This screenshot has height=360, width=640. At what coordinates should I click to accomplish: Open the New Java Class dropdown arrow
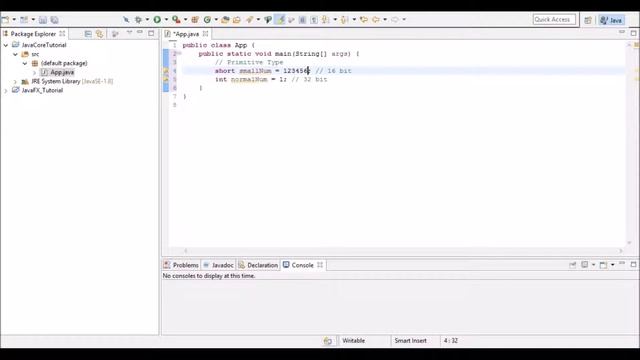tap(216, 19)
